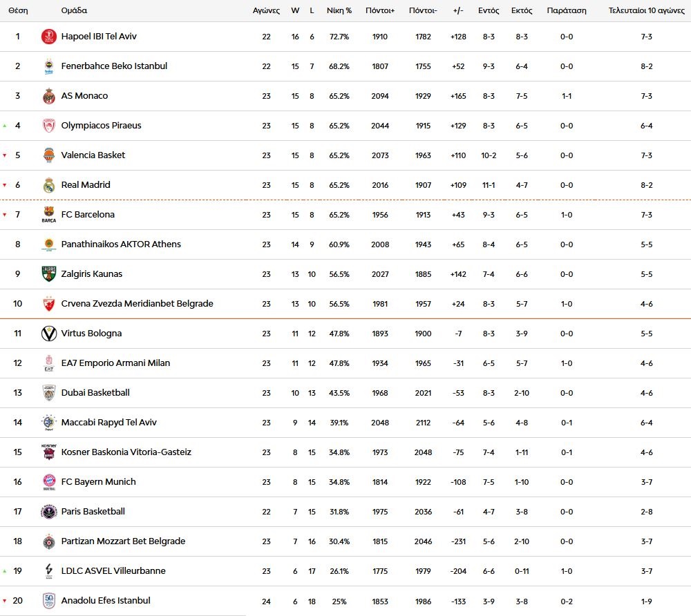Click the FC Bayern Munich crest

coord(48,482)
